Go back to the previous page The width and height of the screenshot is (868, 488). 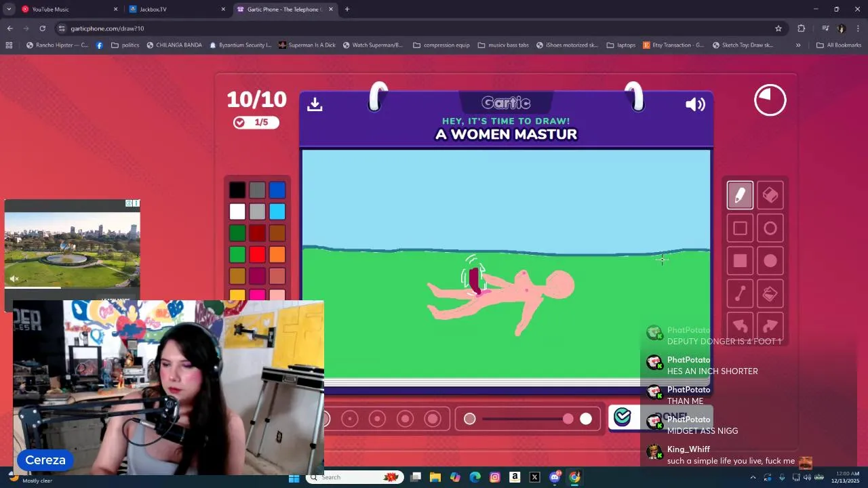[9, 28]
